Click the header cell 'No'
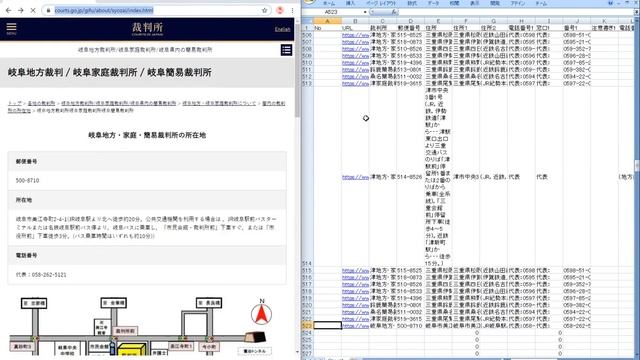 (x=327, y=28)
